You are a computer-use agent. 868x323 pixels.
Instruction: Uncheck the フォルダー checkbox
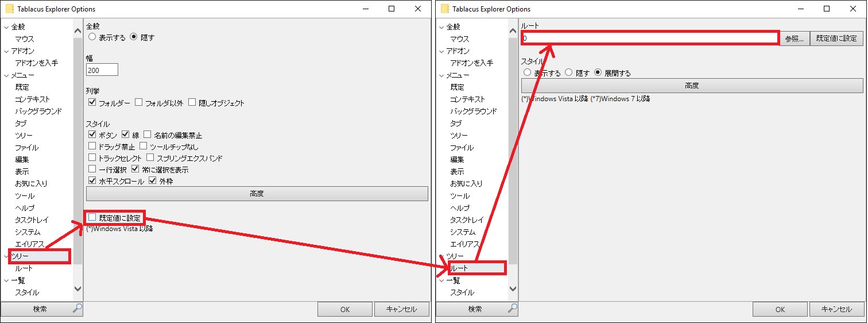[x=92, y=103]
